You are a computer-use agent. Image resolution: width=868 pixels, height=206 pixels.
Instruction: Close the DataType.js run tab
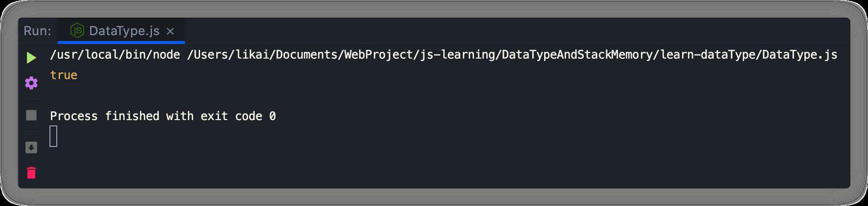pyautogui.click(x=170, y=31)
